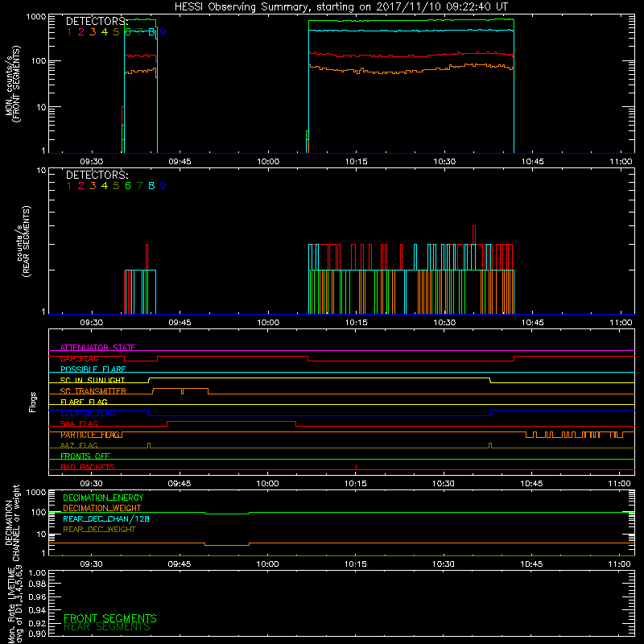Click cyan detector 8 in the rear segments legend
This screenshot has height=644, width=644.
151,186
